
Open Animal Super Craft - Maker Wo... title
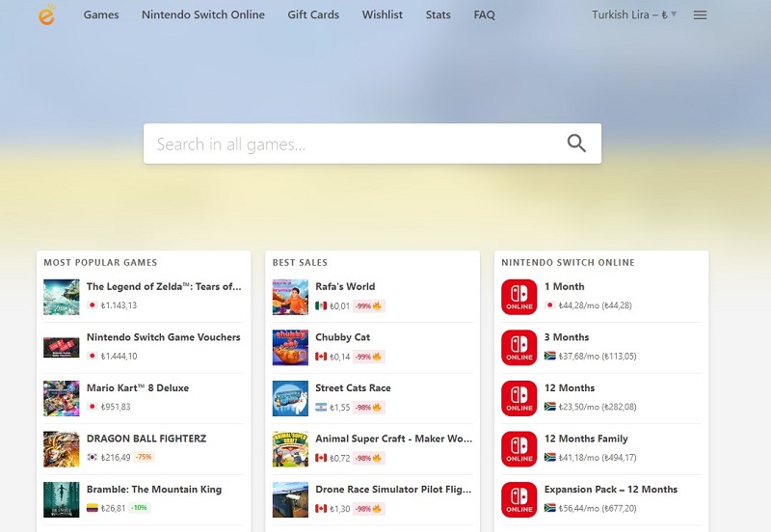coord(394,439)
